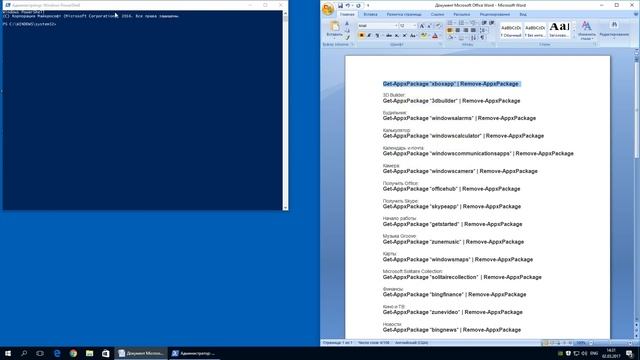640x360 pixels.
Task: Choose text highlight color
Action: click(424, 36)
